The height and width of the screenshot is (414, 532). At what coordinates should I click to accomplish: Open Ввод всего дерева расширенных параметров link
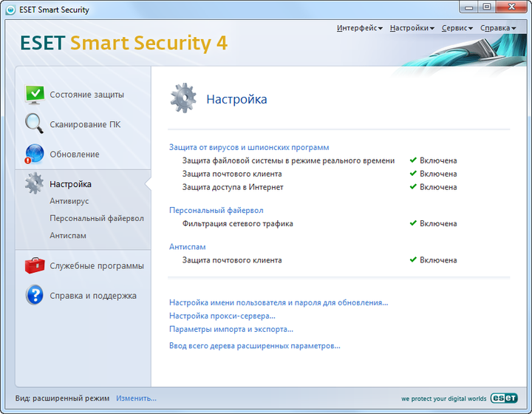pyautogui.click(x=255, y=346)
